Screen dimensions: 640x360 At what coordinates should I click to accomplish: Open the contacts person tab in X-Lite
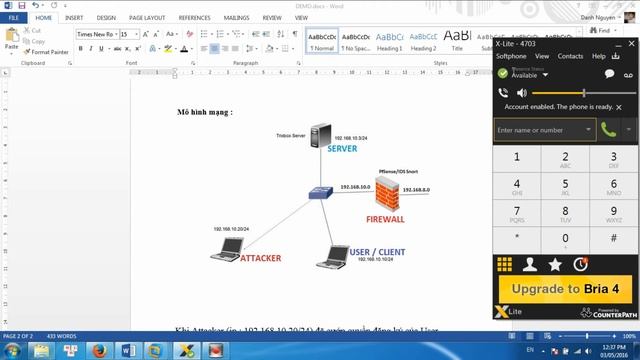pos(530,264)
